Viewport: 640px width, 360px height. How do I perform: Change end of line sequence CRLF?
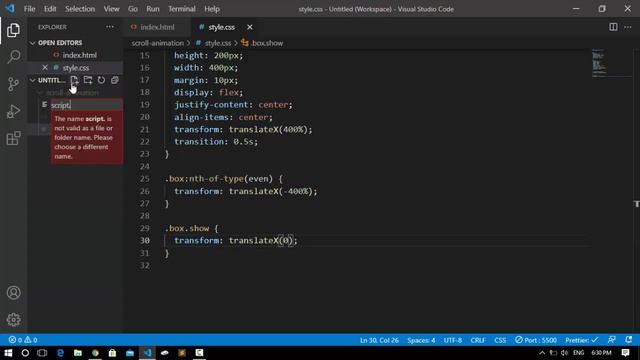click(x=478, y=340)
